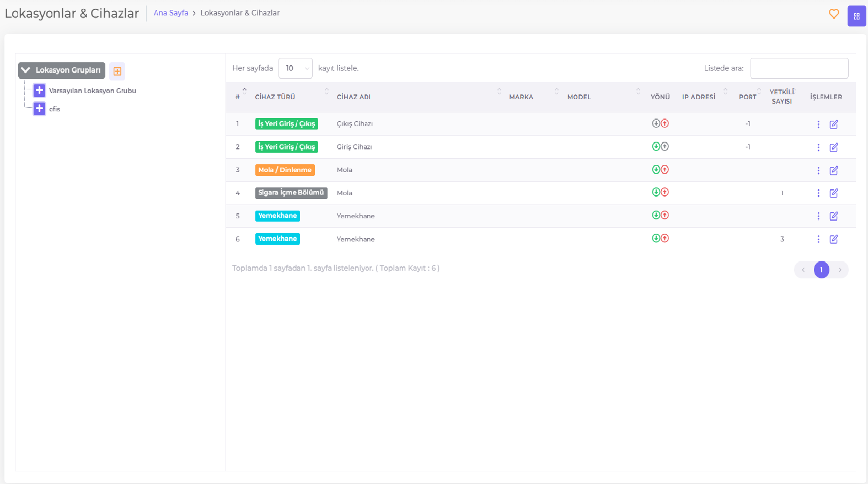Screen dimensions: 868x484
Task: Click direction icons in row 3 Mola
Action: 660,170
